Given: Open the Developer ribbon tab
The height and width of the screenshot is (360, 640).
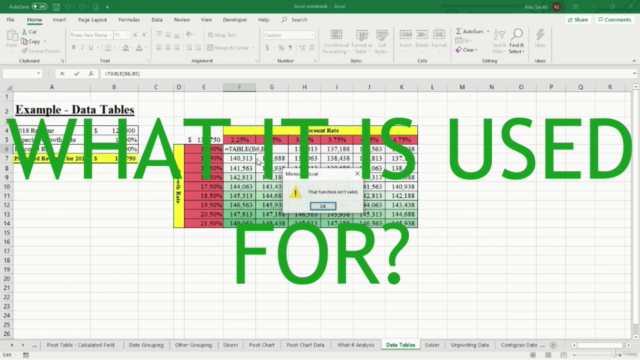Looking at the screenshot, I should (x=235, y=20).
